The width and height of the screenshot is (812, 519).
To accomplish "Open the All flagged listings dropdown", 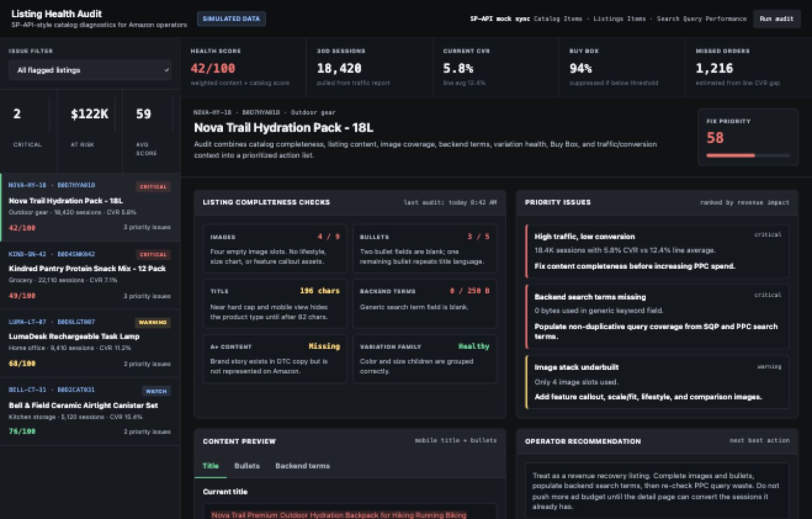I will point(90,70).
